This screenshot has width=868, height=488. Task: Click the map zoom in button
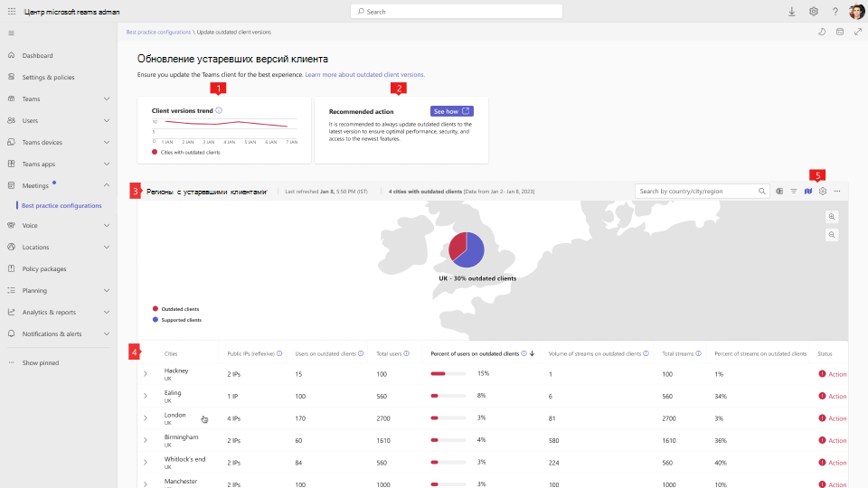[832, 217]
